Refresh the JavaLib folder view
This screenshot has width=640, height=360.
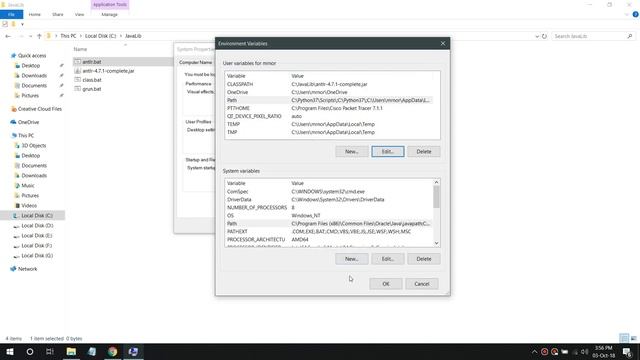coord(544,36)
